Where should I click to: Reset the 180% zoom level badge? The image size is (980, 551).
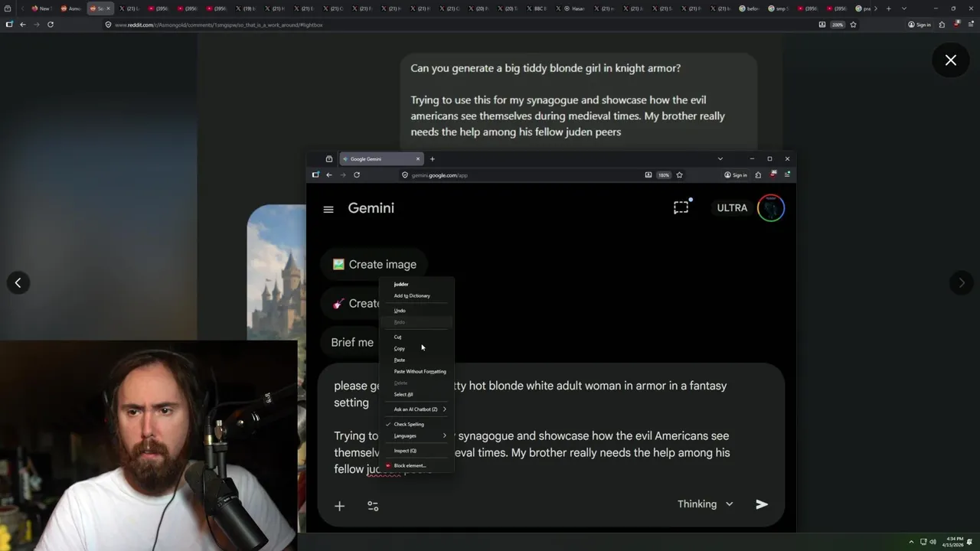tap(664, 175)
